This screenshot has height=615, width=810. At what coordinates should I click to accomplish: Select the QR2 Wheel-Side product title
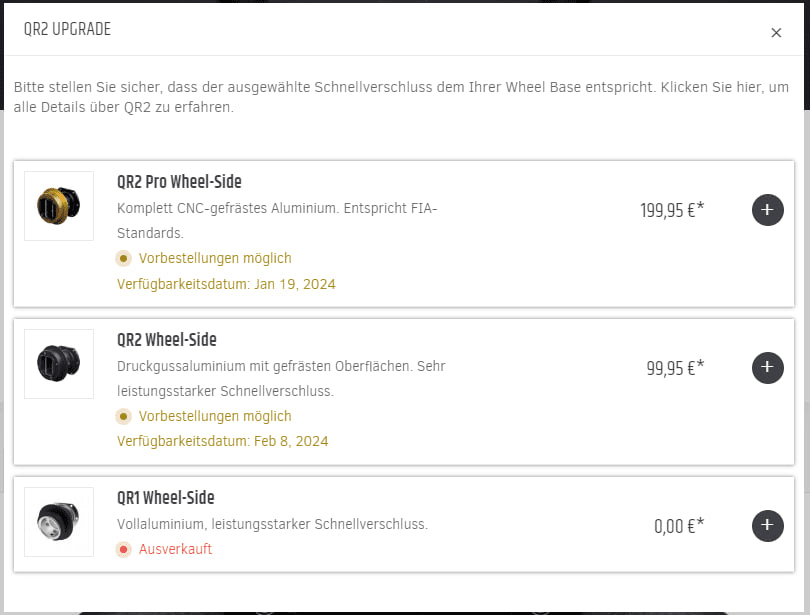pos(167,340)
